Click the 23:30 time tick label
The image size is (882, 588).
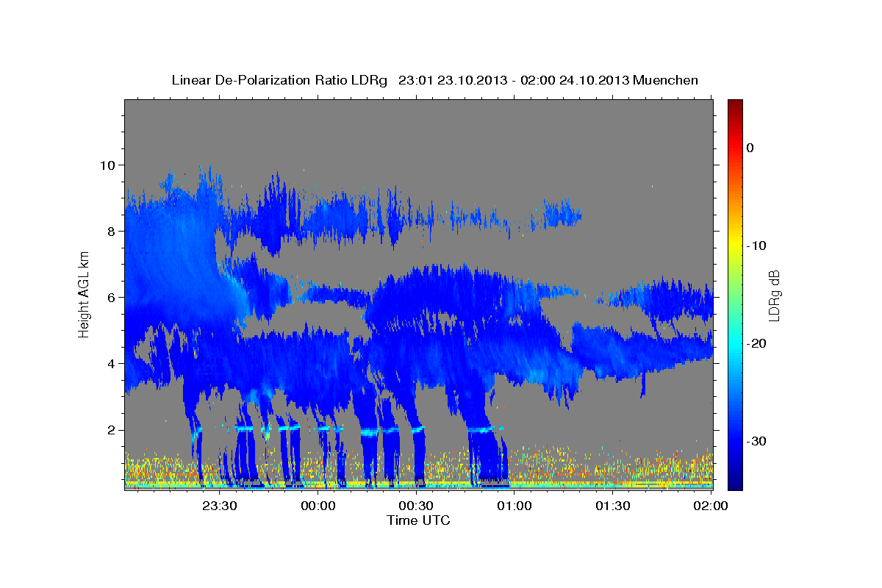220,506
